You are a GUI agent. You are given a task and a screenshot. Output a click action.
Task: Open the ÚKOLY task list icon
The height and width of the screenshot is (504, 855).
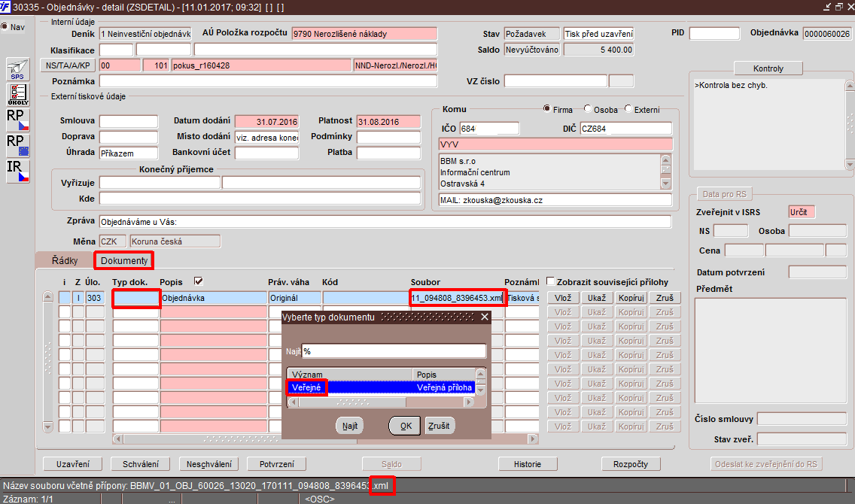tap(17, 95)
